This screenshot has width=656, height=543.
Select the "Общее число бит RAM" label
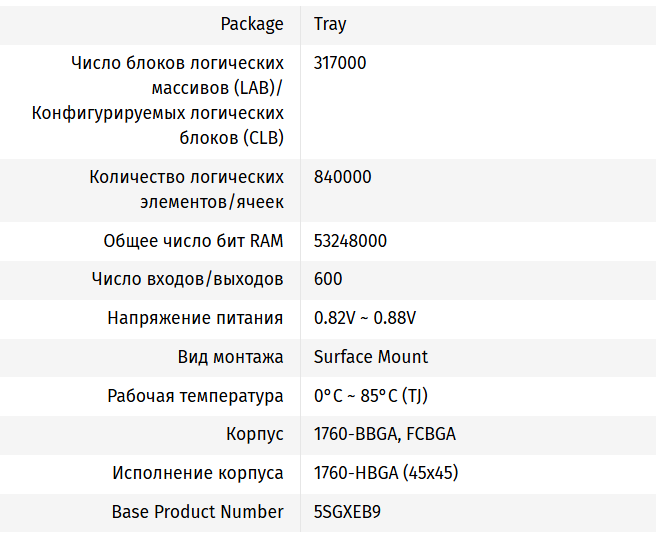[x=193, y=241]
